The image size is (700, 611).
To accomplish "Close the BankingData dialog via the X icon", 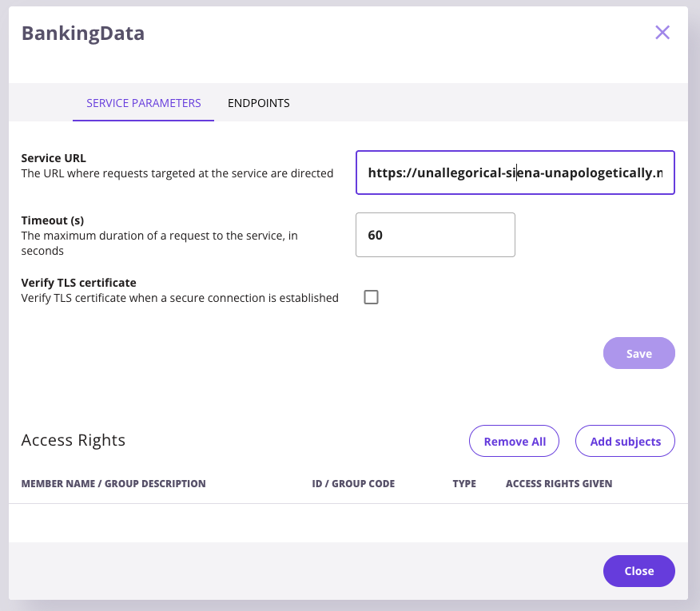I will click(662, 33).
